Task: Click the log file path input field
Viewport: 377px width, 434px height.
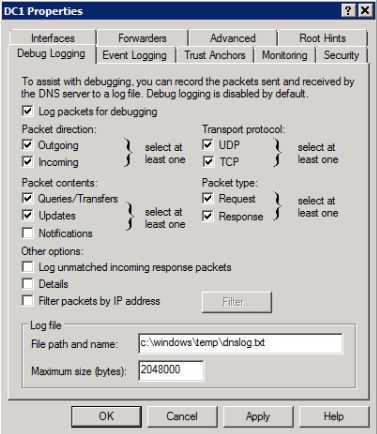Action: 240,343
